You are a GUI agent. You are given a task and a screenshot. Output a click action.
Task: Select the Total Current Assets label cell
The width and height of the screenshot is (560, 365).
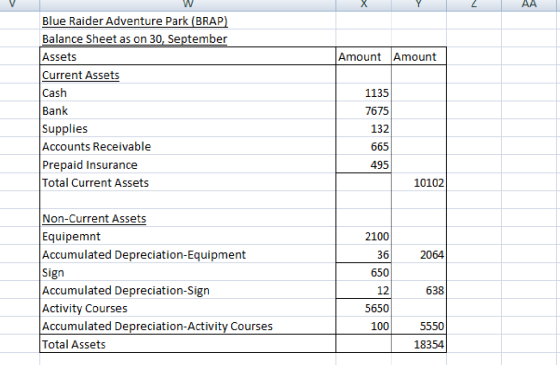pos(188,182)
